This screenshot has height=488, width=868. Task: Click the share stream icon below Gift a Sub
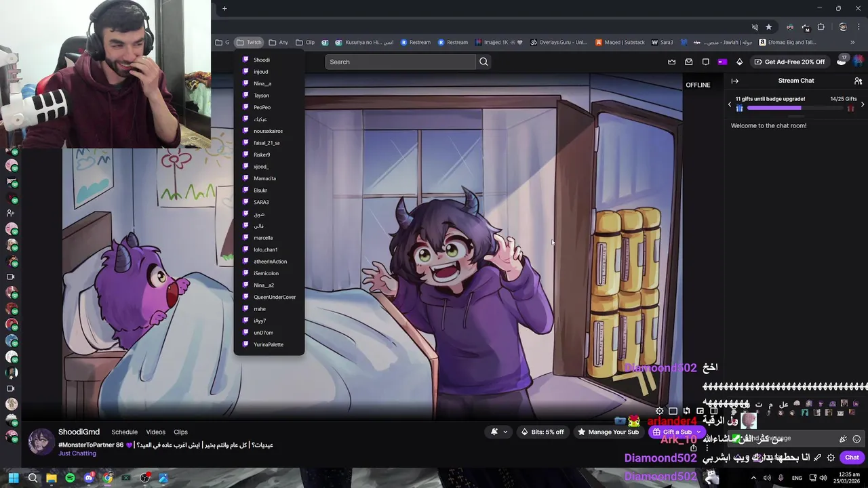pos(693,447)
